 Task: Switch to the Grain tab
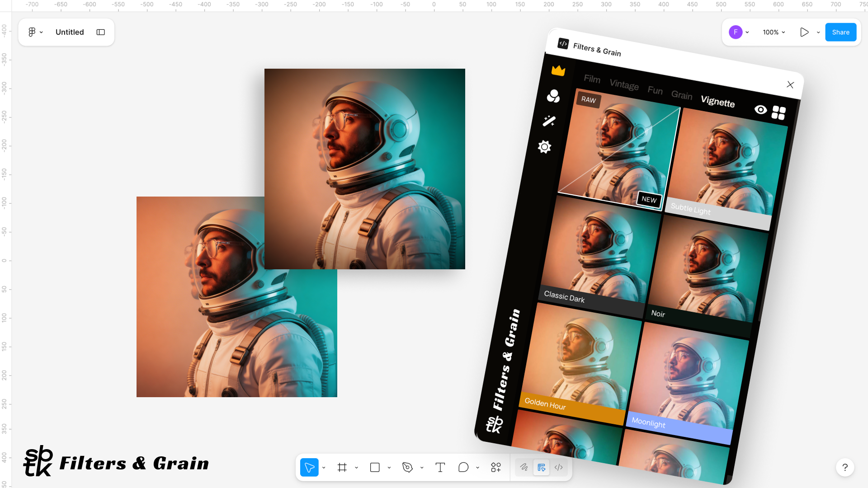682,95
